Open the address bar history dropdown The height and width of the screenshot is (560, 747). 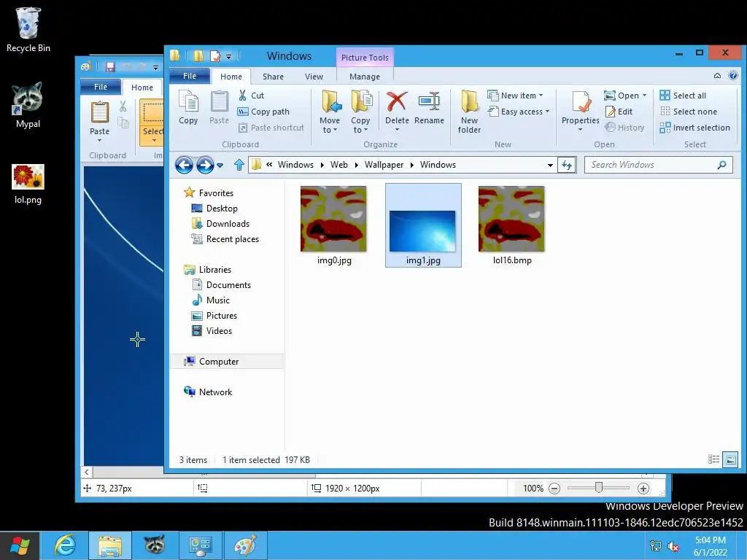(550, 166)
